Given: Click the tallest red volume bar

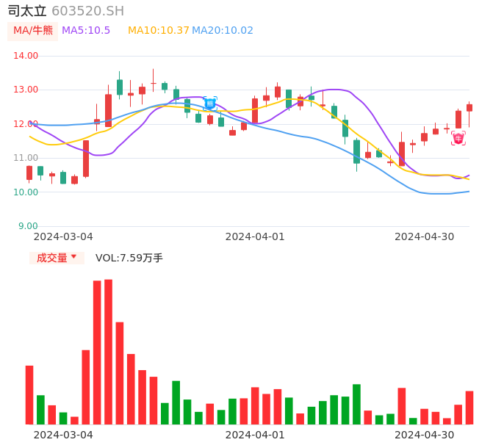Looking at the screenshot, I should click(108, 351).
